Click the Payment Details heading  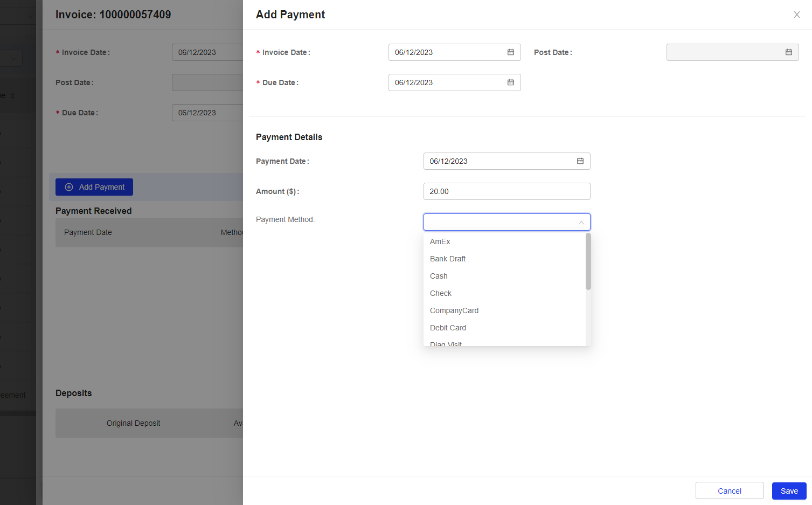[x=289, y=137]
